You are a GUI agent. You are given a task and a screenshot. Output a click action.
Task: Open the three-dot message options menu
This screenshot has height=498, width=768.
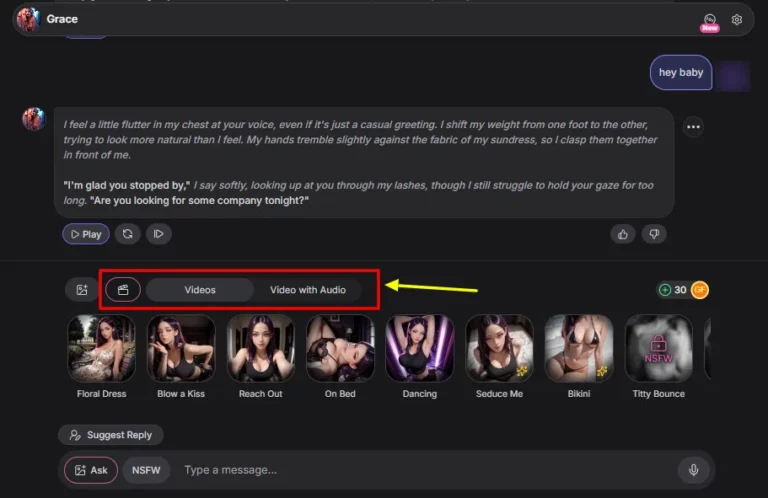tap(693, 127)
